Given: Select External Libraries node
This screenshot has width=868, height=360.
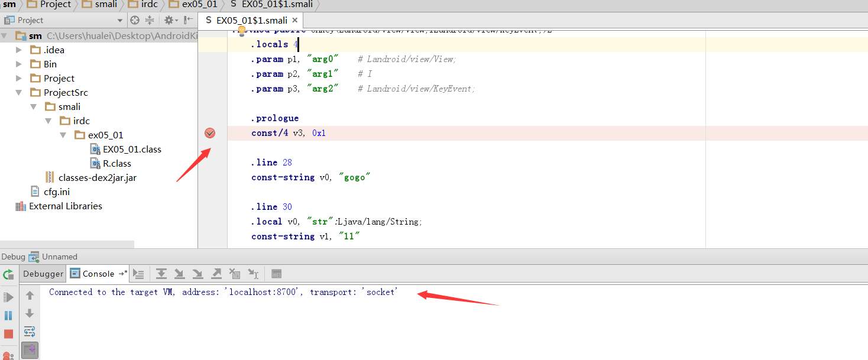Looking at the screenshot, I should [59, 206].
